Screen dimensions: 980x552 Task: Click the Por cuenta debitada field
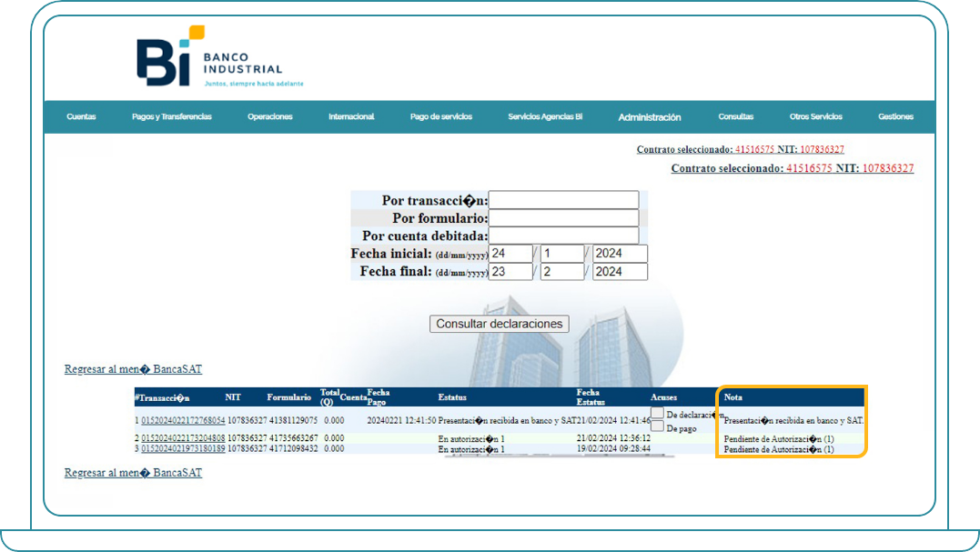coord(564,236)
